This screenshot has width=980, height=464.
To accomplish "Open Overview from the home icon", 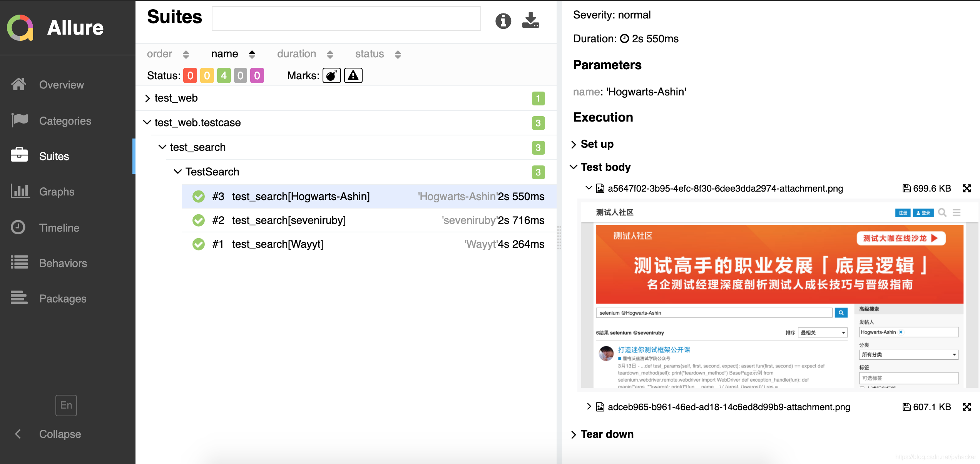I will point(18,84).
